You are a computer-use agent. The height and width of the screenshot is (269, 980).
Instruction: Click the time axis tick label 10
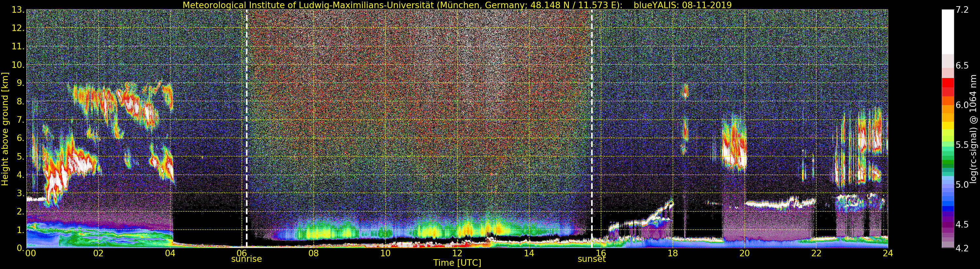pos(385,253)
